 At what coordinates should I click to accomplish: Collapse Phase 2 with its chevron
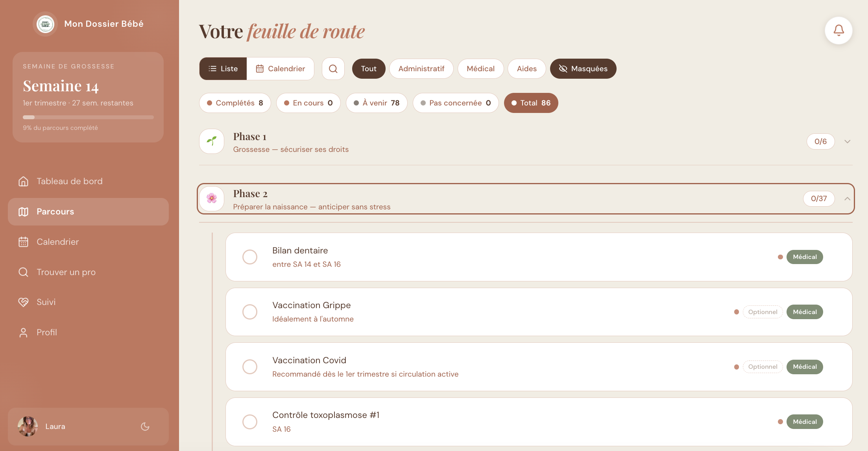tap(848, 199)
